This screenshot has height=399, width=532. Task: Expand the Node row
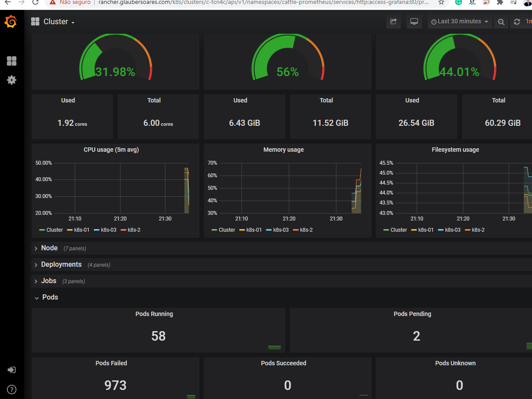tap(49, 248)
